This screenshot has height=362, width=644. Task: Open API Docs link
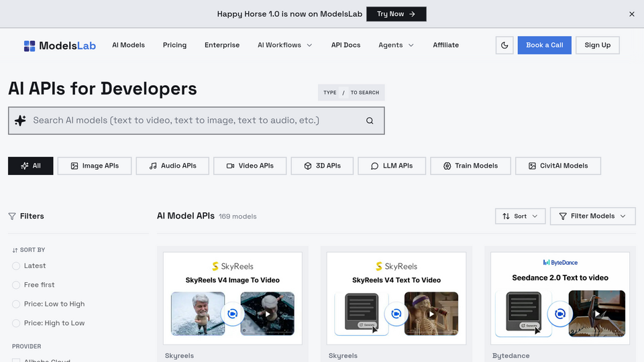[346, 45]
